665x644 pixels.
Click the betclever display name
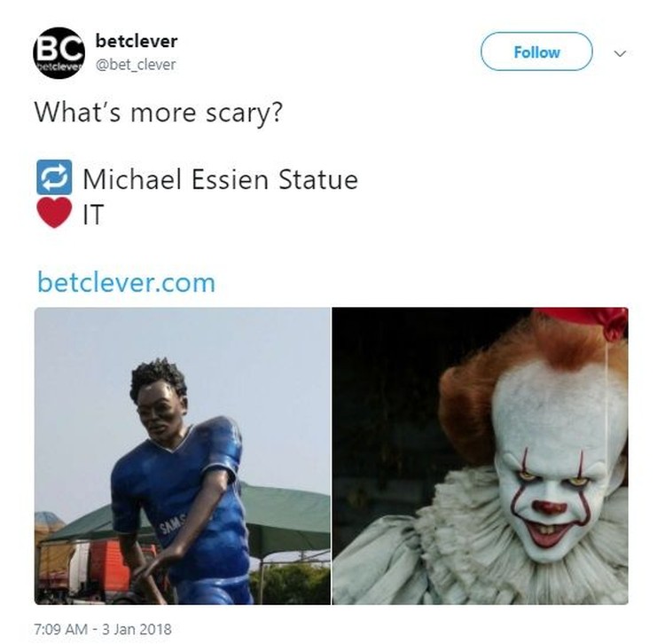point(137,41)
